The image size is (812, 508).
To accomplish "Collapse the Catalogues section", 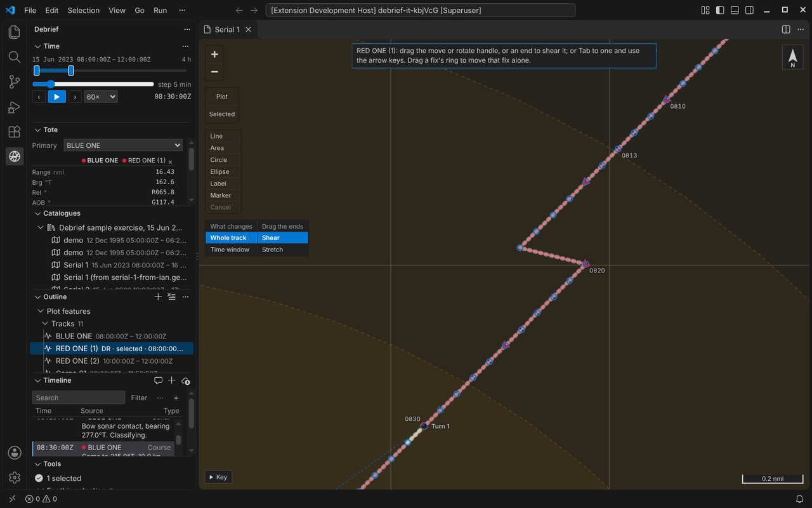I will coord(37,213).
